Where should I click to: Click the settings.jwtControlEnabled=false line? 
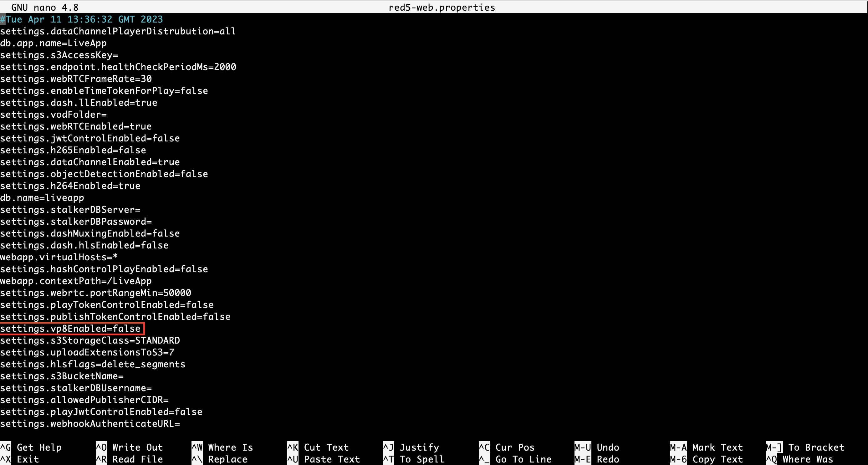click(x=90, y=138)
